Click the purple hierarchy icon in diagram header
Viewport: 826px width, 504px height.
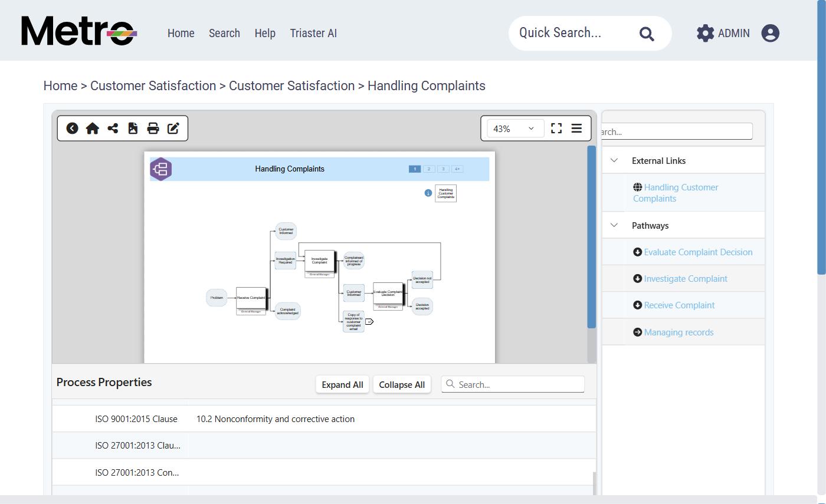[x=160, y=169]
